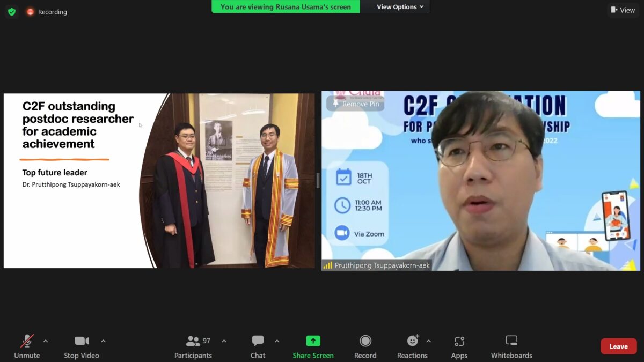
Task: Click the green security shield icon
Action: pyautogui.click(x=11, y=11)
